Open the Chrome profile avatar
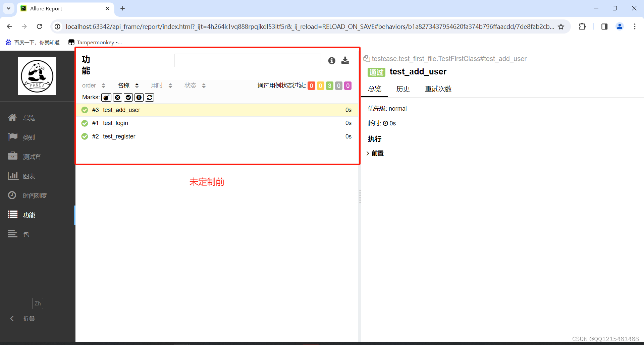 coord(620,26)
